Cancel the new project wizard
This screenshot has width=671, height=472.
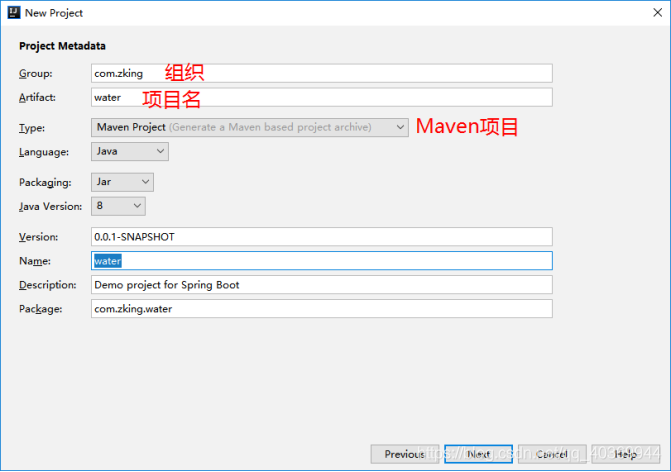point(552,454)
